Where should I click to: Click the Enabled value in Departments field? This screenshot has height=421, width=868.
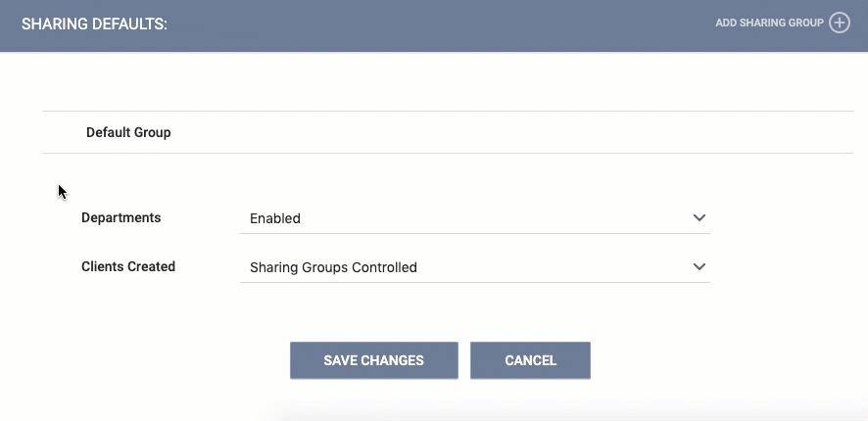[x=275, y=218]
